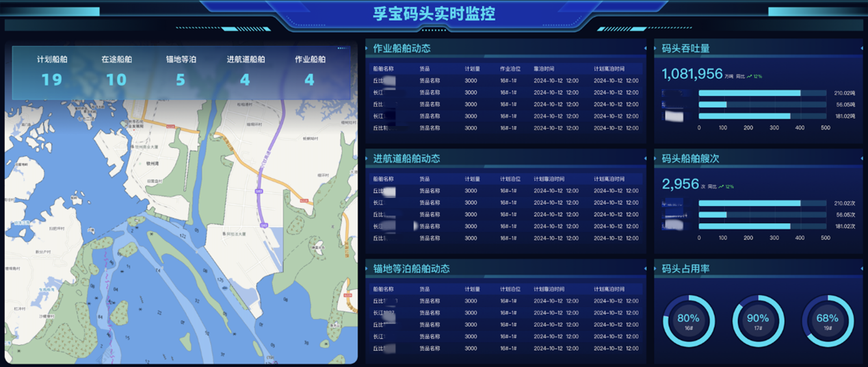Click the 90% donut gauge for berth 17#
Screen dimensions: 868x367
[x=758, y=320]
